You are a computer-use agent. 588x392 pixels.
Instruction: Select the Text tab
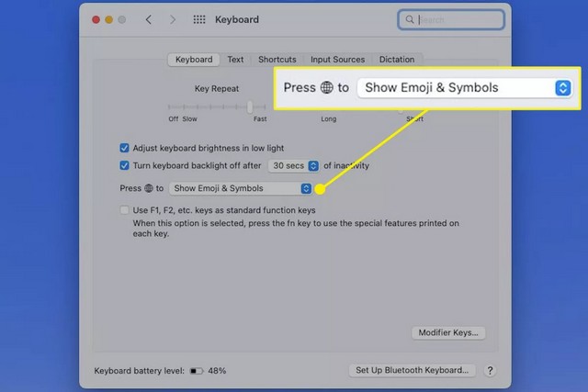coord(236,60)
